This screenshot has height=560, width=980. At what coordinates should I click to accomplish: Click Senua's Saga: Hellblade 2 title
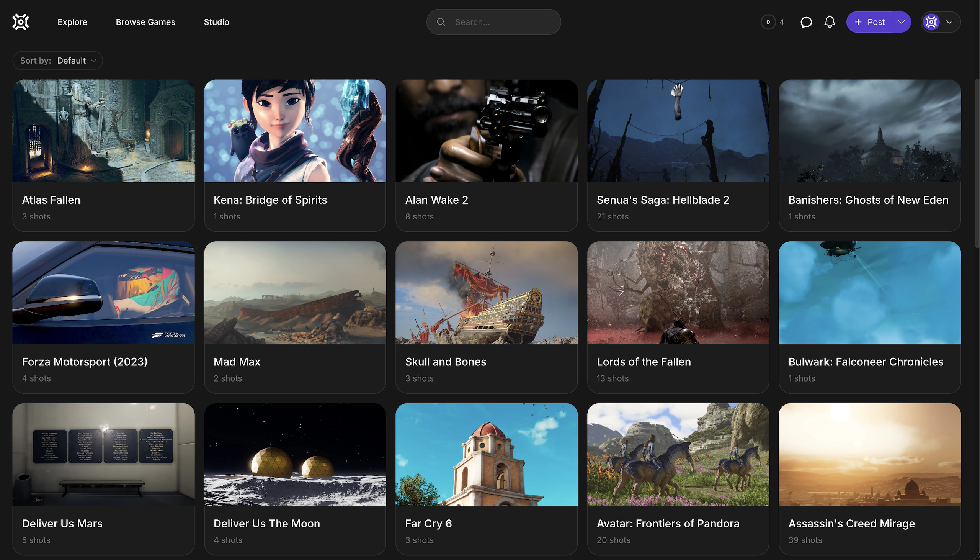coord(663,200)
